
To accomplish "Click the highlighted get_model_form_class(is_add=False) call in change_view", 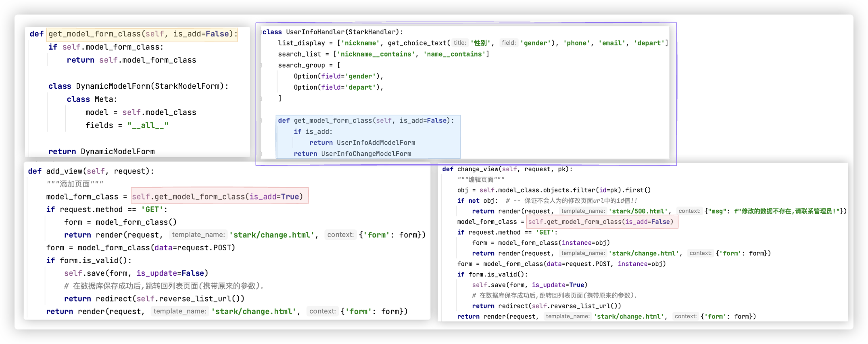I will point(602,222).
